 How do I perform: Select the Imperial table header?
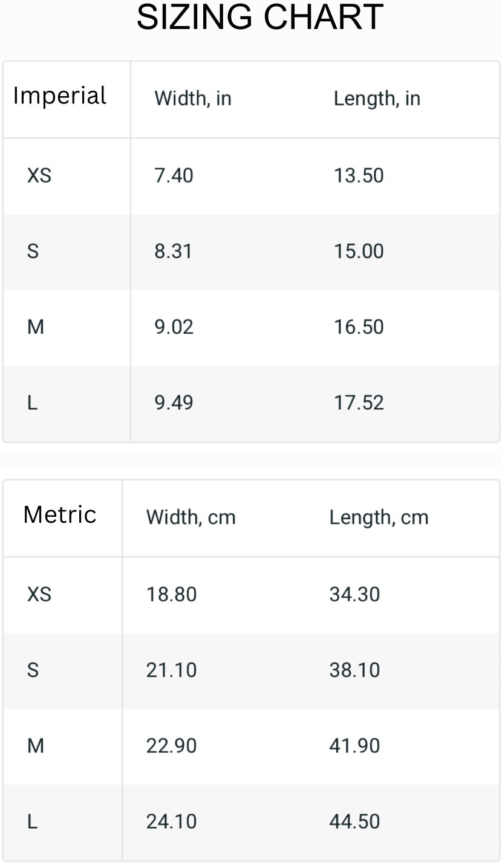(x=59, y=97)
